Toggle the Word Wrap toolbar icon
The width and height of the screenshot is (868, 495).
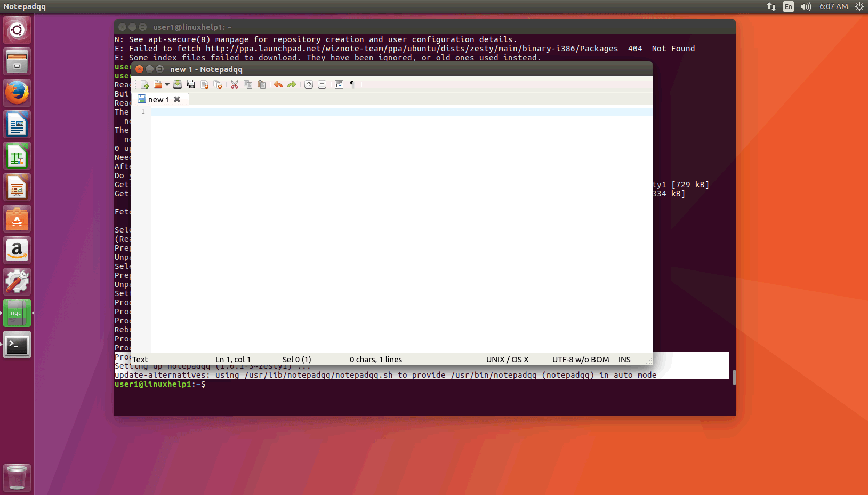pyautogui.click(x=339, y=84)
